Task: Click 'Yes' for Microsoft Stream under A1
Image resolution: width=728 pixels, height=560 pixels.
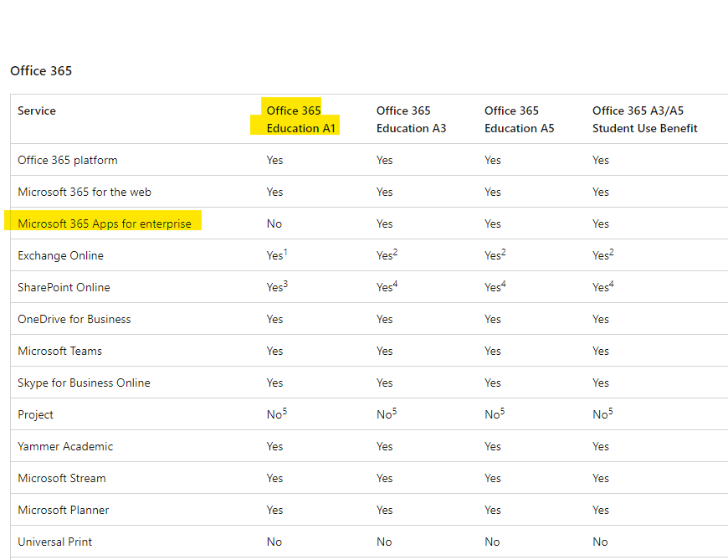Action: (x=274, y=478)
